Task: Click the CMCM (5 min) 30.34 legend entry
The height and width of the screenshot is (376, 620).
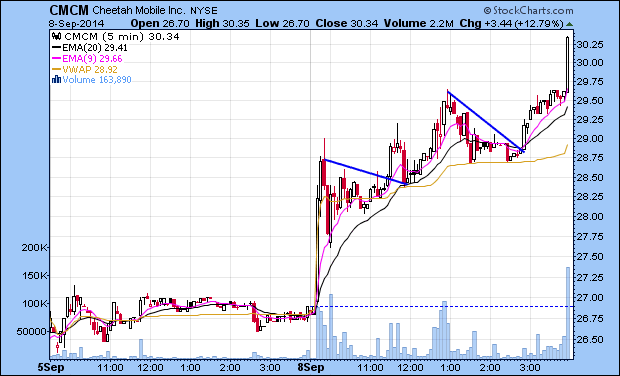Action: coord(122,37)
